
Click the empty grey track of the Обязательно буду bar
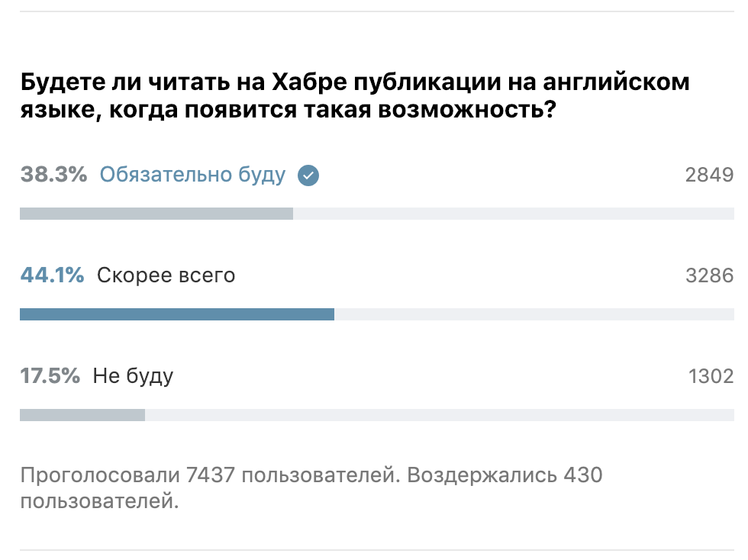(x=513, y=214)
